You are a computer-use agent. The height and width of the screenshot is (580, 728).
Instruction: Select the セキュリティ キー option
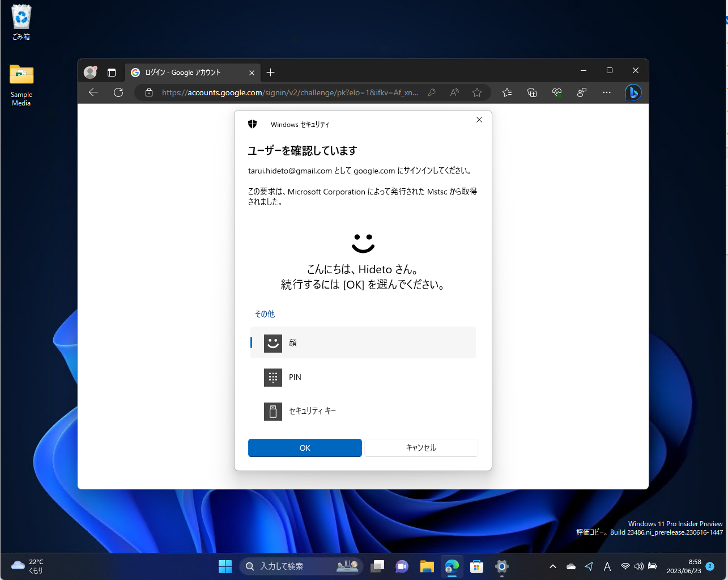pos(363,411)
